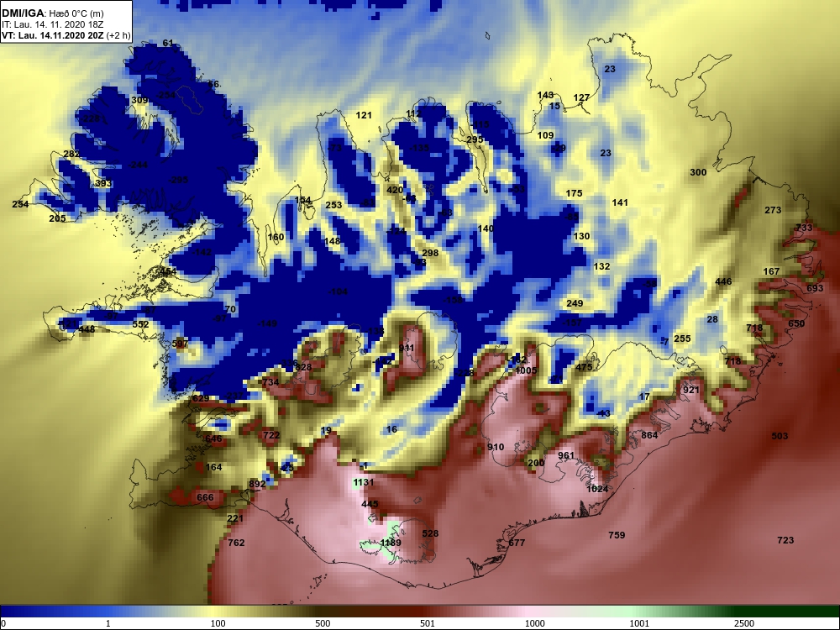Click the map value '167'
840x630 pixels.
coord(771,271)
